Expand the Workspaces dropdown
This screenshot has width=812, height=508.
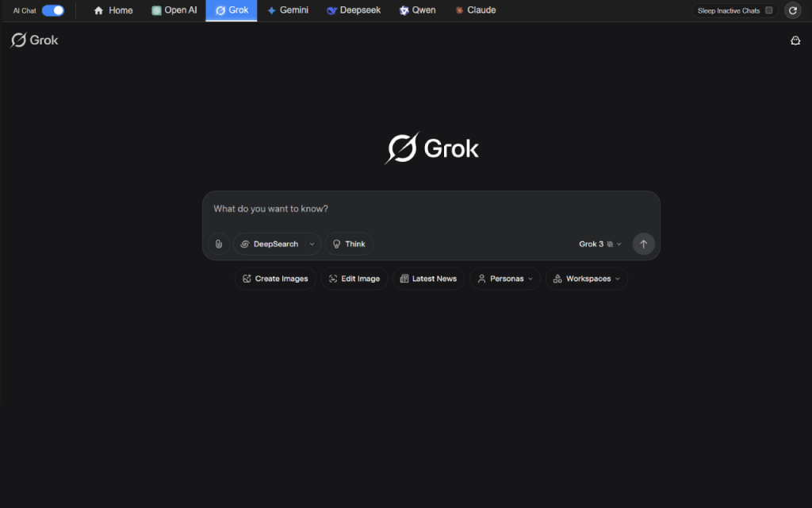586,279
